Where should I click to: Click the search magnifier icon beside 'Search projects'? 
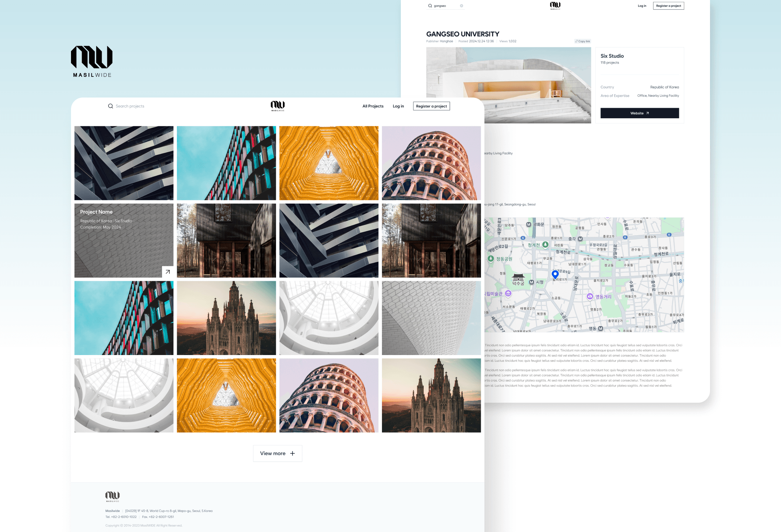[110, 106]
